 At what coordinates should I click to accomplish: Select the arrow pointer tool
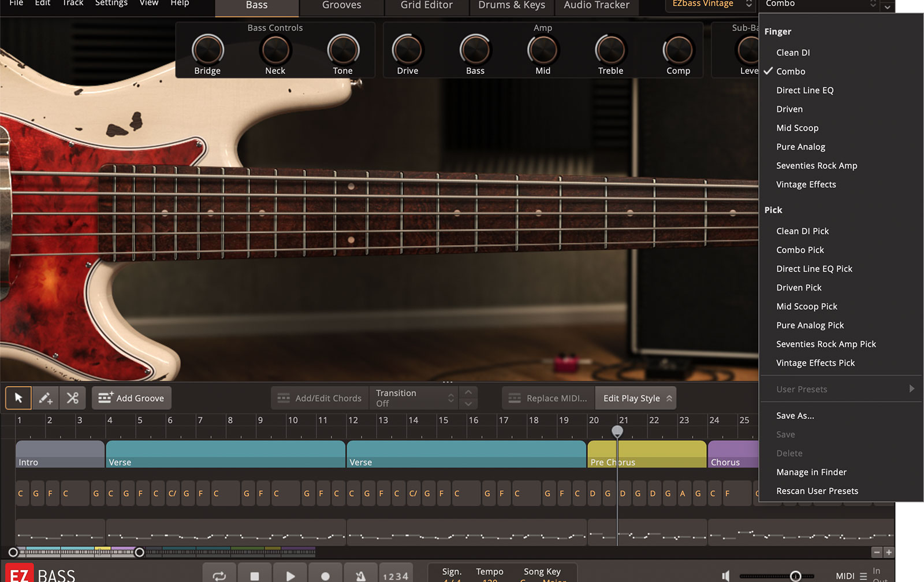[18, 398]
